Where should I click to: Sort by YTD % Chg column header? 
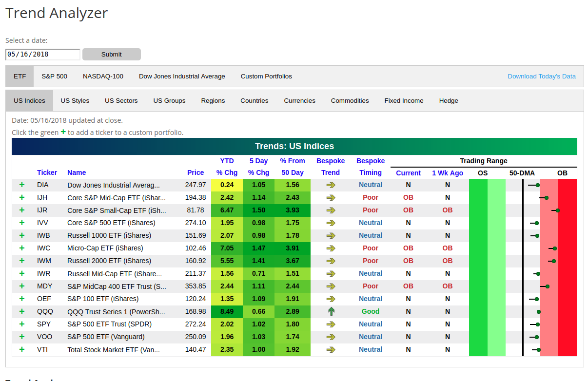click(227, 167)
